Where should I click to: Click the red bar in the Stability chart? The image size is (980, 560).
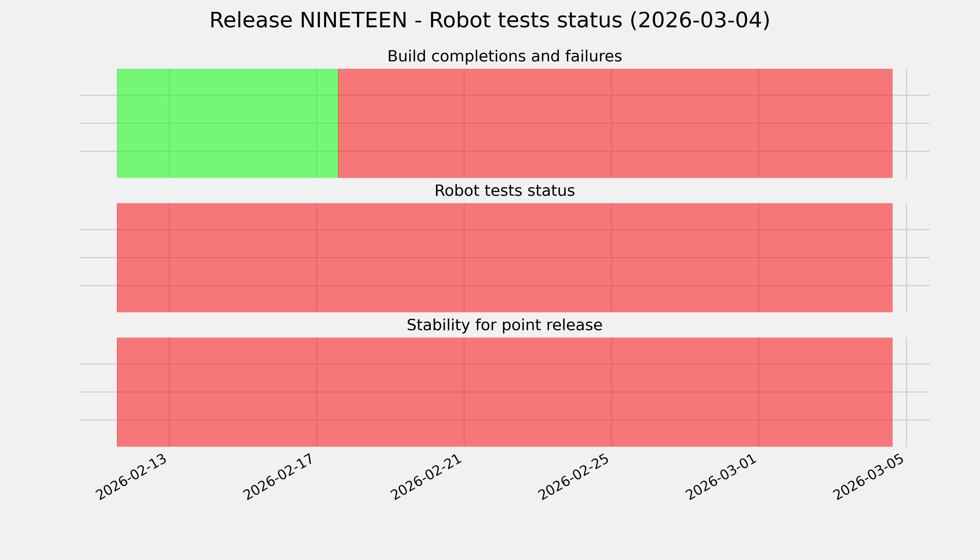504,392
